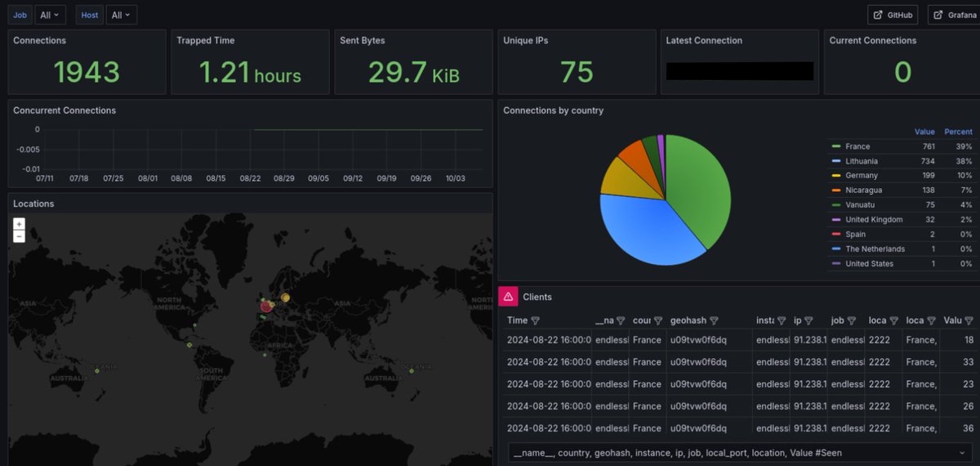
Task: Toggle The Netherlands series in pie legend
Action: pyautogui.click(x=875, y=249)
